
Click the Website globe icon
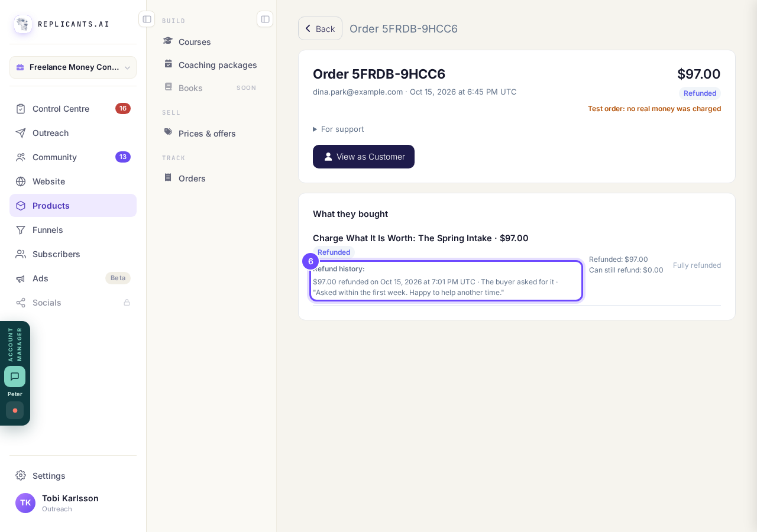(x=21, y=181)
